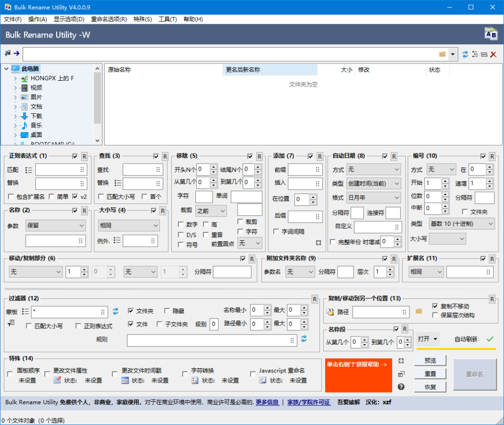The width and height of the screenshot is (504, 425).
Task: Click the green 自动刷新 checkmark
Action: click(x=490, y=339)
